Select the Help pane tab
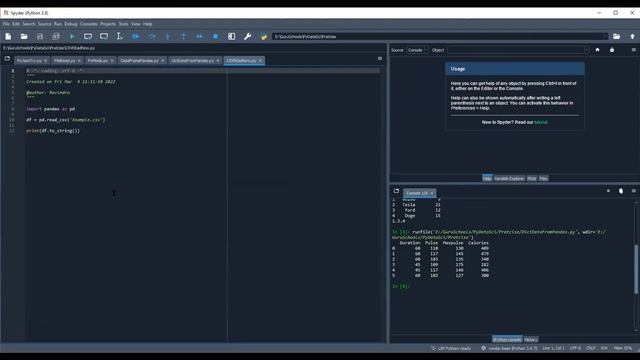 pyautogui.click(x=487, y=178)
